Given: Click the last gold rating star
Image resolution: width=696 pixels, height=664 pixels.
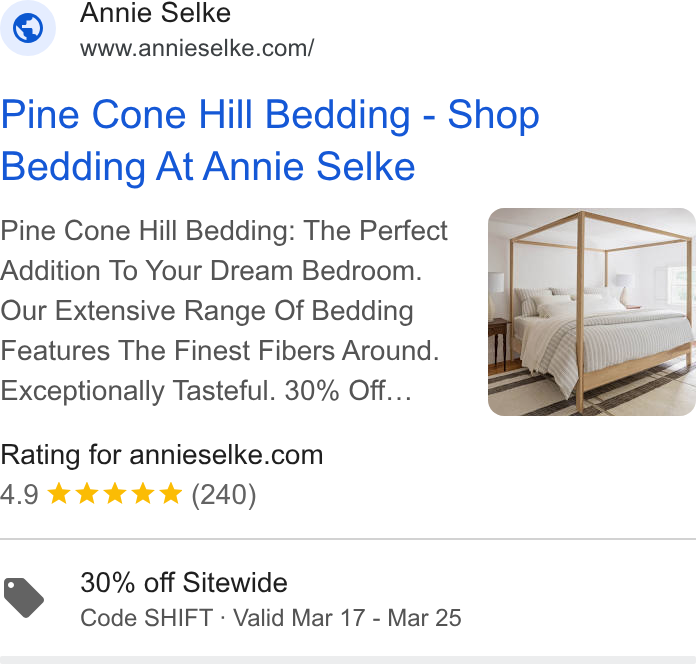Looking at the screenshot, I should 171,494.
